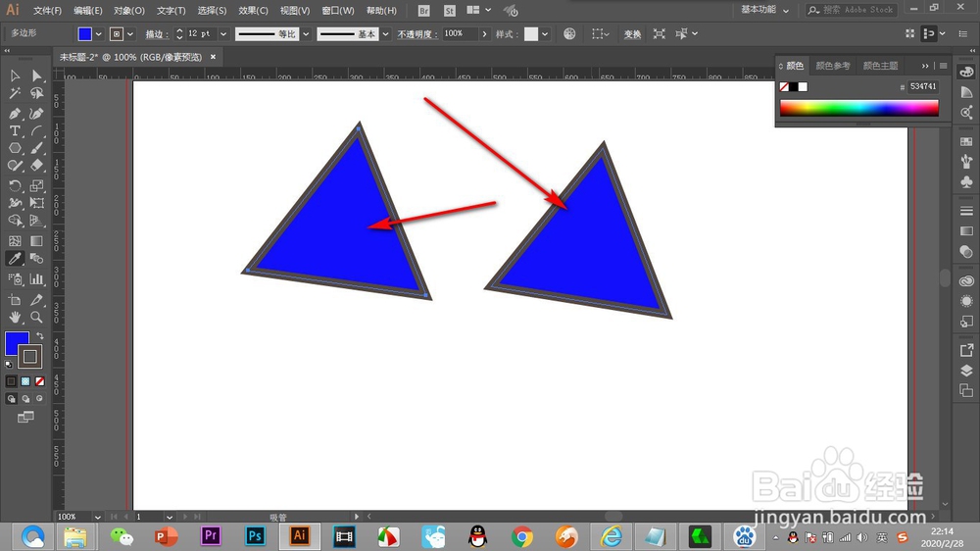Enable Draw Behind mode
Image resolution: width=980 pixels, height=551 pixels.
[x=25, y=398]
